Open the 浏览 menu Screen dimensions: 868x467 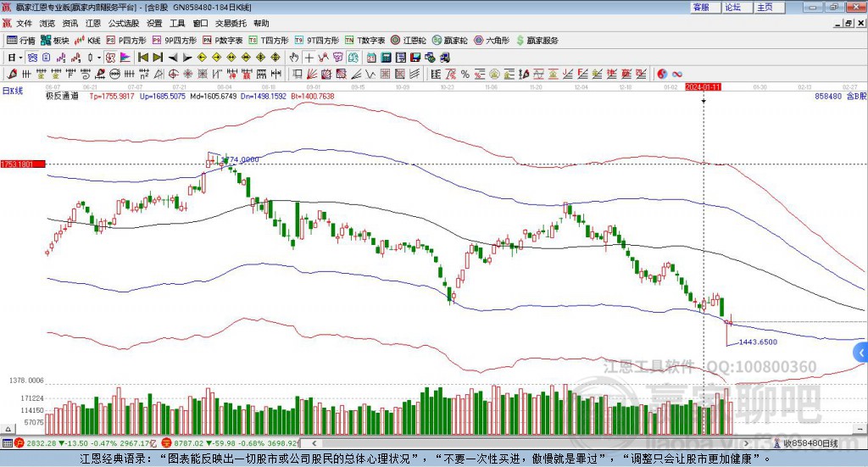(47, 23)
